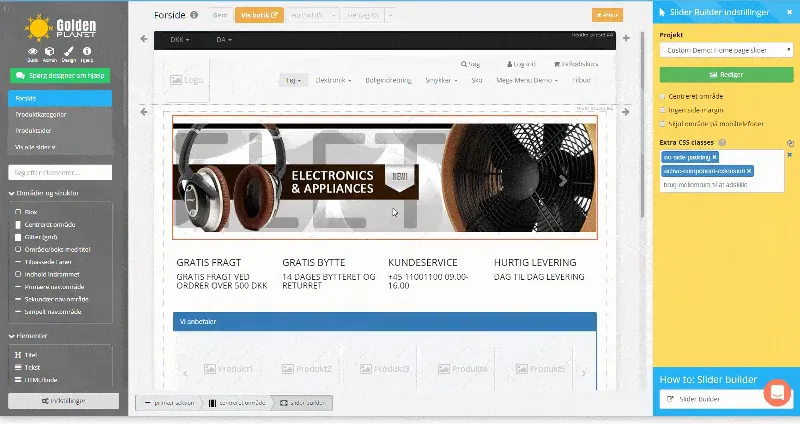Click the info icon next to Forside heading

pyautogui.click(x=194, y=15)
